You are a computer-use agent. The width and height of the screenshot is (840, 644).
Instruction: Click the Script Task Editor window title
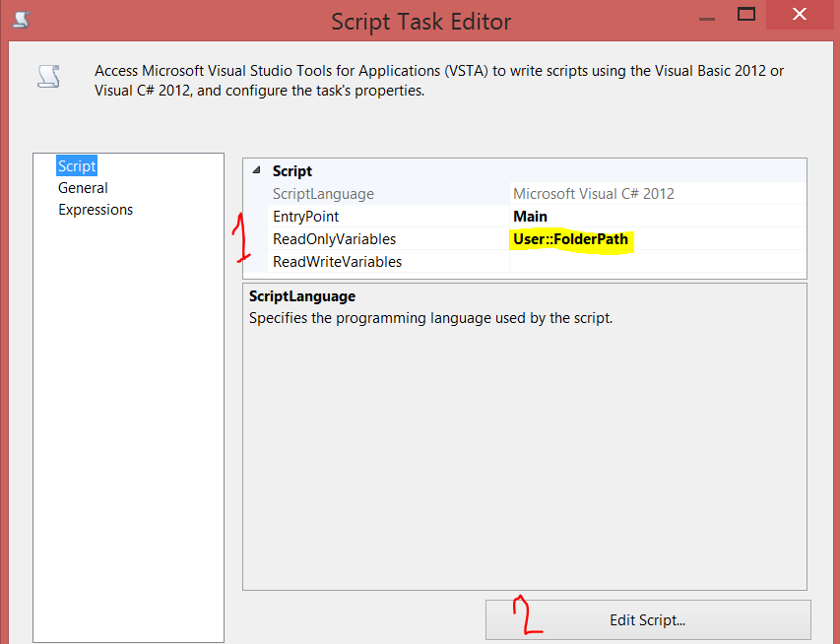click(x=421, y=22)
